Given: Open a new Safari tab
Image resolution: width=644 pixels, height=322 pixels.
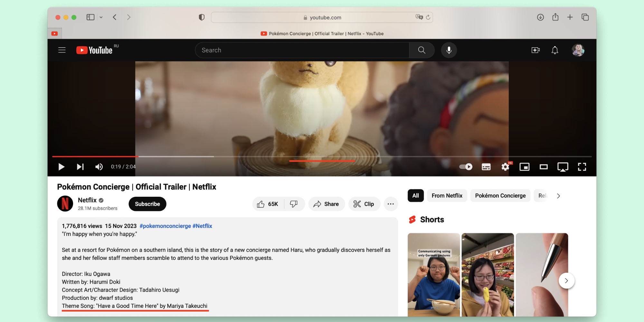Looking at the screenshot, I should [570, 17].
